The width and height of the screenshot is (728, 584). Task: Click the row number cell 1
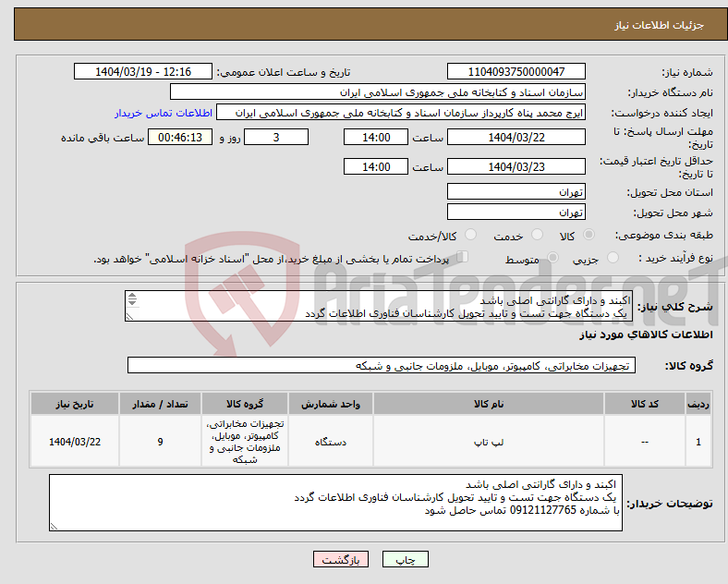698,442
